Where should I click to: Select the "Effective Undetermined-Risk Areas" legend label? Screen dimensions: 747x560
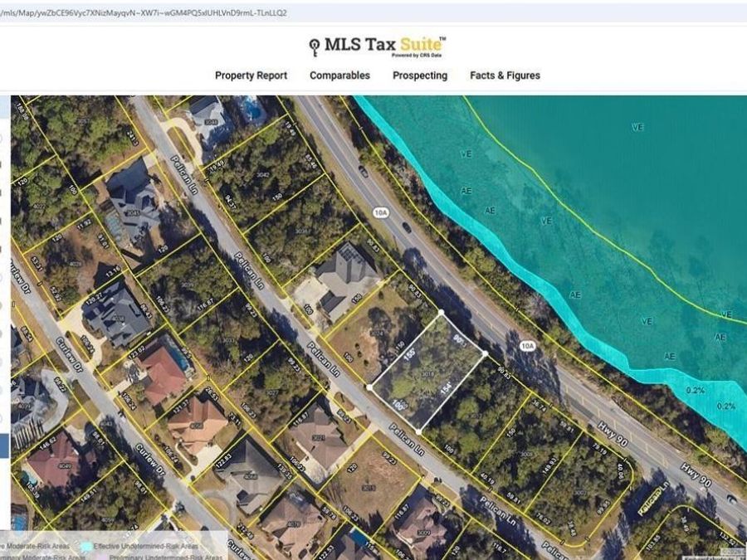click(x=146, y=546)
